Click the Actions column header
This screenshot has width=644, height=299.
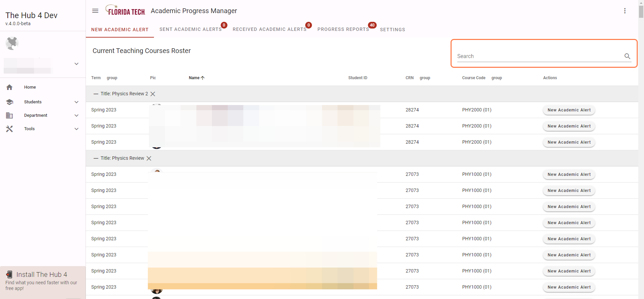point(550,78)
